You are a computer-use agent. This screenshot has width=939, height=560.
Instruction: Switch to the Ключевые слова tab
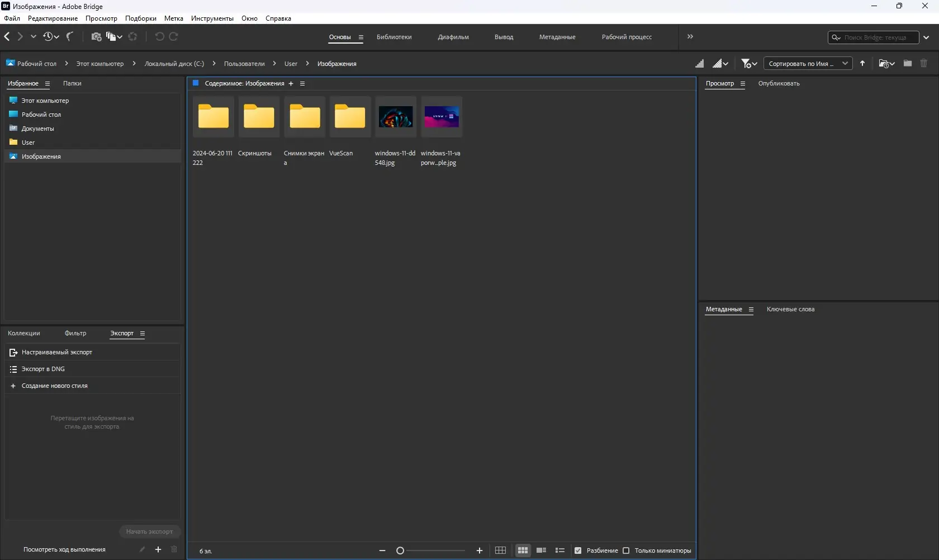pyautogui.click(x=791, y=309)
